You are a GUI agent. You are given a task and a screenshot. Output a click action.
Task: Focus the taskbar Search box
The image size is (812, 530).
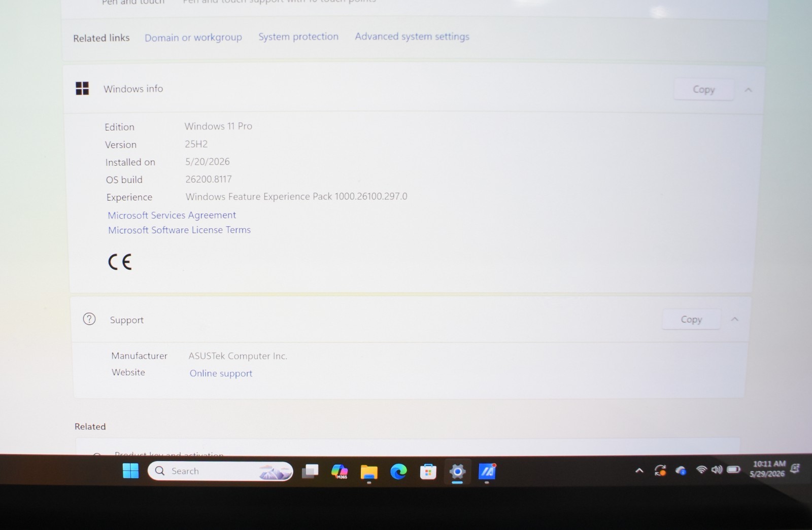[220, 471]
